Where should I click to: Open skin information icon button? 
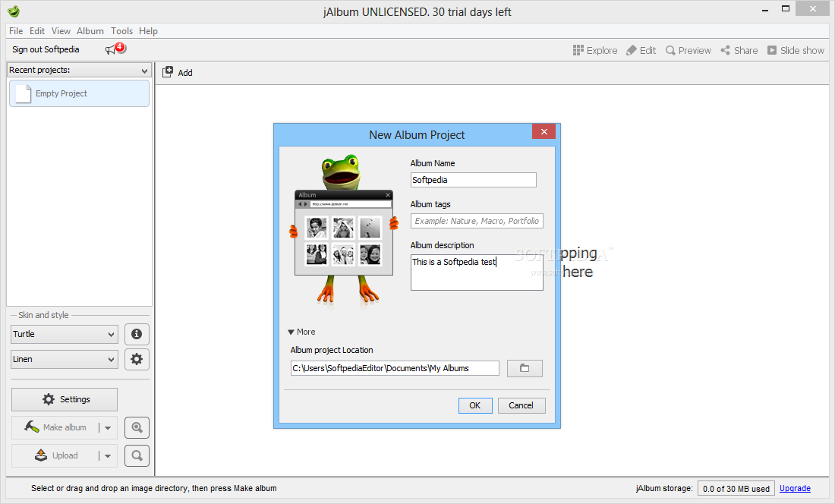tap(137, 334)
